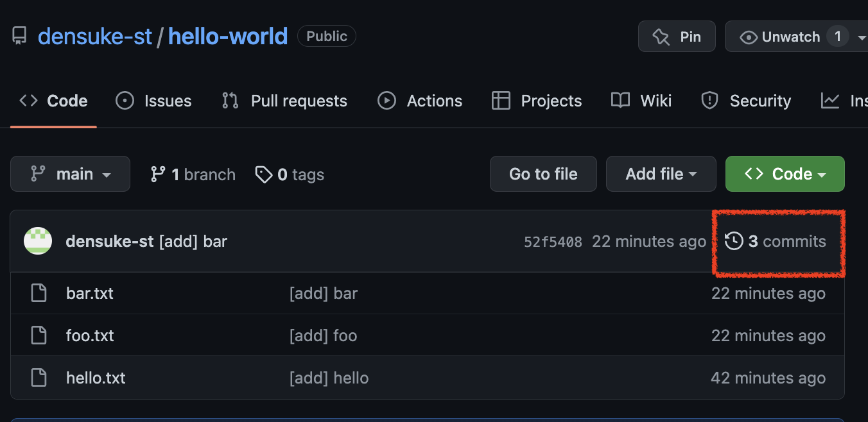View the 1 branch link
This screenshot has width=868, height=422.
[x=193, y=174]
